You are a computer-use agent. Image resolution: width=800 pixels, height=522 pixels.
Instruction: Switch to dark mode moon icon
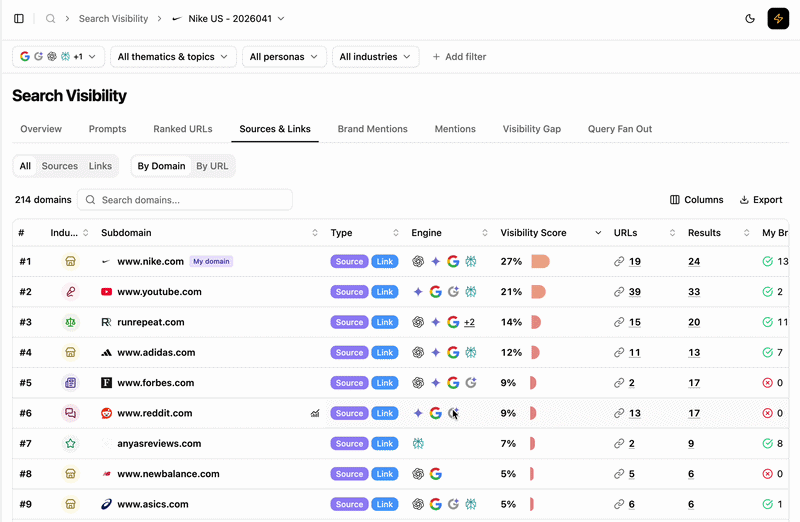point(750,19)
